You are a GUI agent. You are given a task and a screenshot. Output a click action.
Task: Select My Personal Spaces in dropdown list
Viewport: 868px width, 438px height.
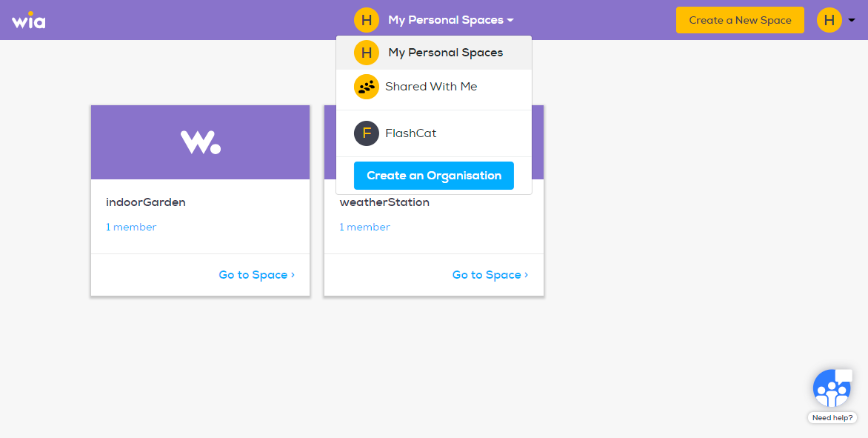[x=434, y=53]
